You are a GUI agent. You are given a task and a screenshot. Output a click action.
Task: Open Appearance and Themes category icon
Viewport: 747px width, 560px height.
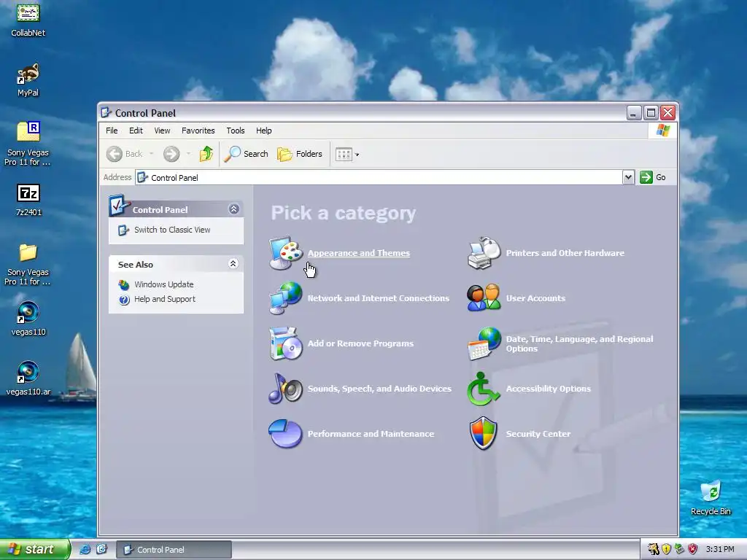tap(285, 253)
